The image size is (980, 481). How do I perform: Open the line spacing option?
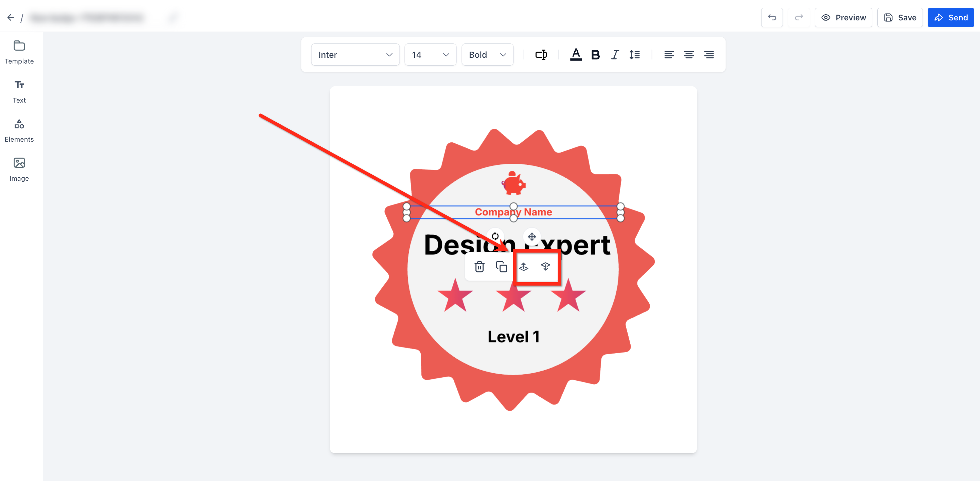point(634,55)
